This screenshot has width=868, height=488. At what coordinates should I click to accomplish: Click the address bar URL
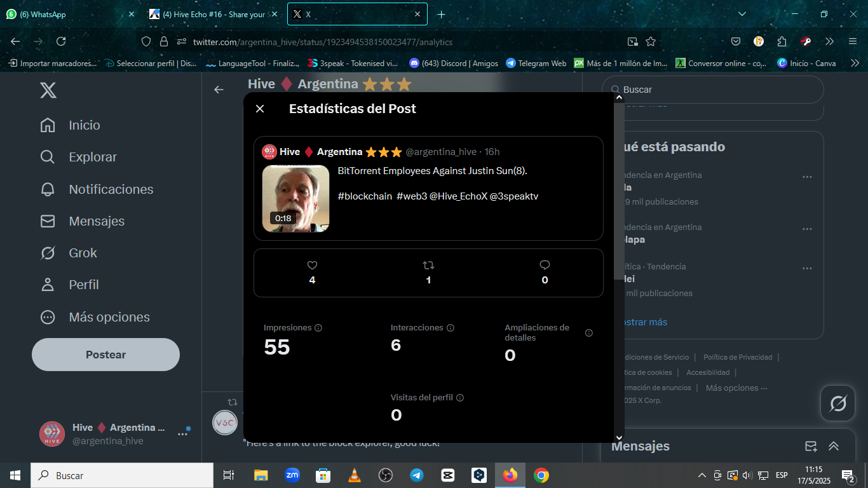coord(323,42)
